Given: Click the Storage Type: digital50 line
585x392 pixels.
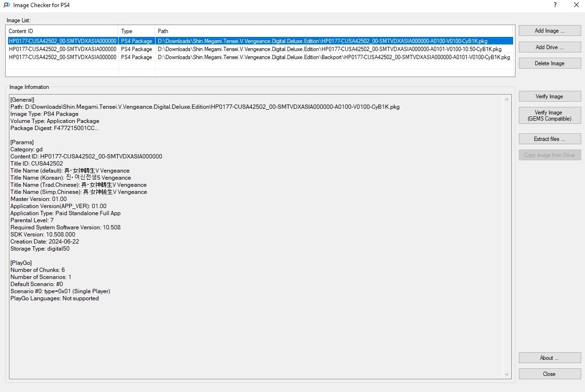Looking at the screenshot, I should coord(40,249).
